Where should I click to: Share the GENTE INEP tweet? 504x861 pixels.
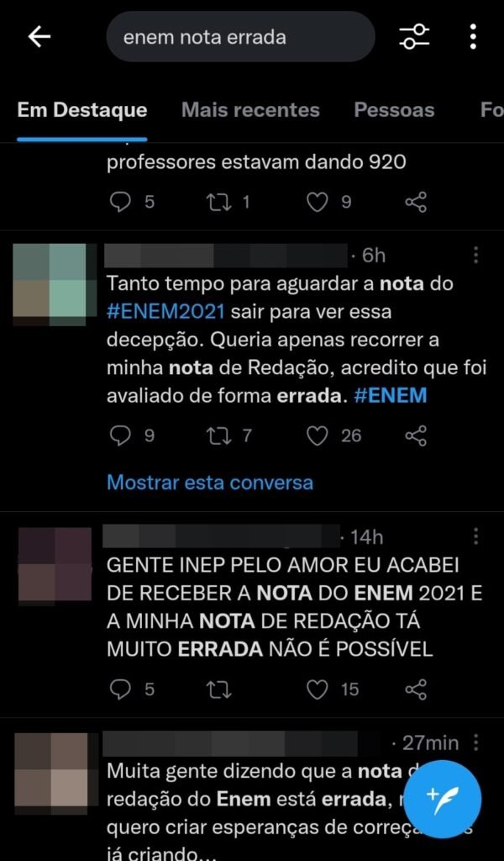[x=415, y=689]
